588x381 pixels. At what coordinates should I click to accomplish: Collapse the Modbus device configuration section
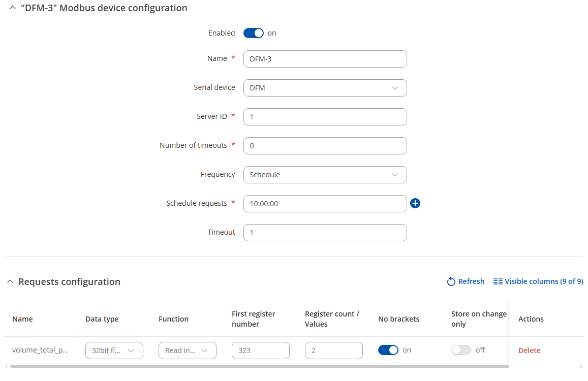[13, 8]
